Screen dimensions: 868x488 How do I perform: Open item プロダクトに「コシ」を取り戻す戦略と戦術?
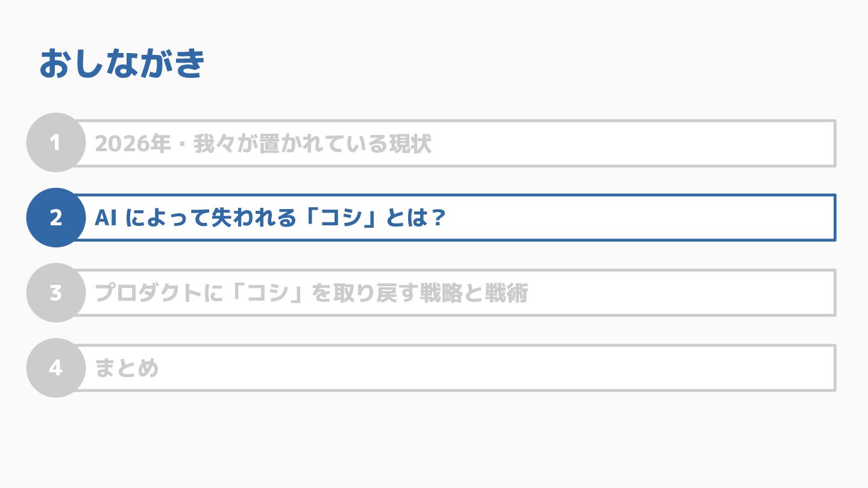tap(311, 293)
